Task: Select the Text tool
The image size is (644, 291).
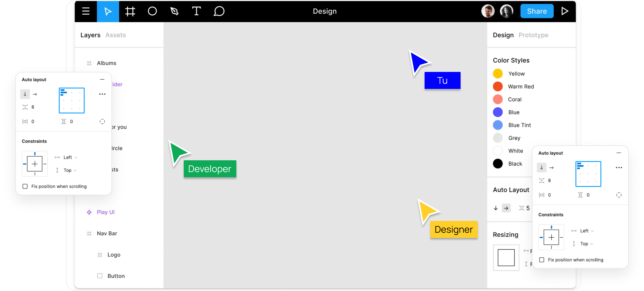Action: click(x=196, y=11)
